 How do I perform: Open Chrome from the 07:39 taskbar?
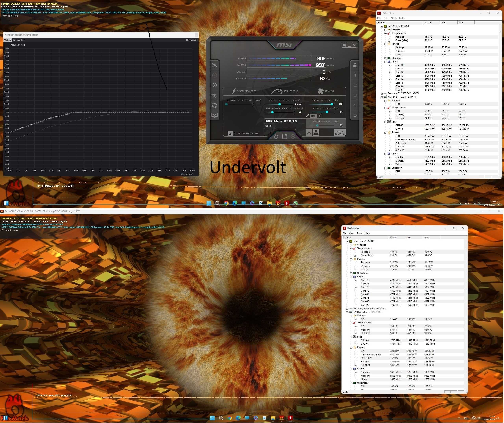tap(226, 203)
